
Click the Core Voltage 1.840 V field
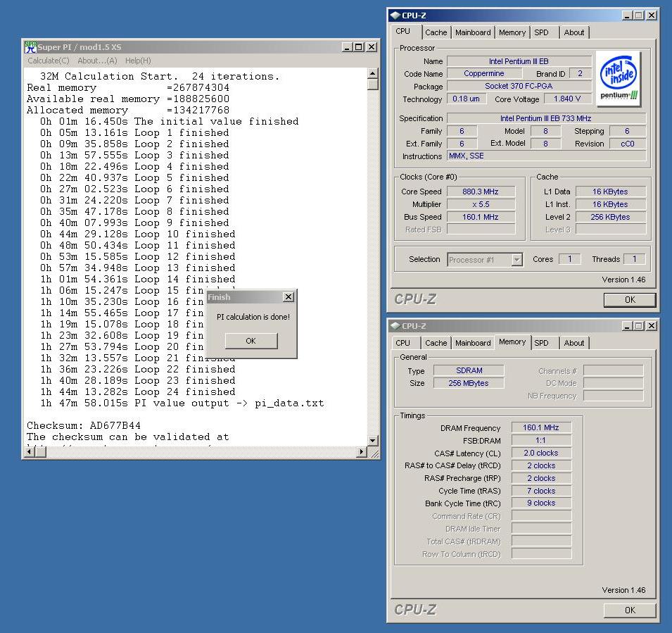(567, 99)
